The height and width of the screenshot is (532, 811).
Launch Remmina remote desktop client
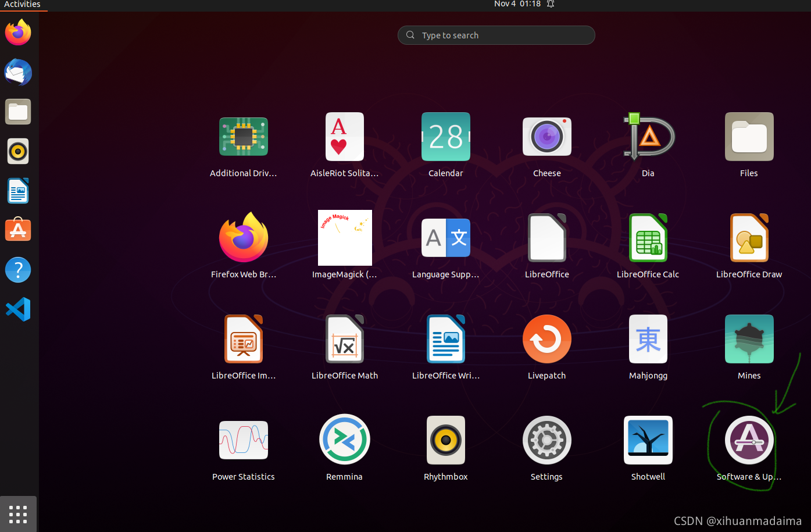(x=345, y=440)
